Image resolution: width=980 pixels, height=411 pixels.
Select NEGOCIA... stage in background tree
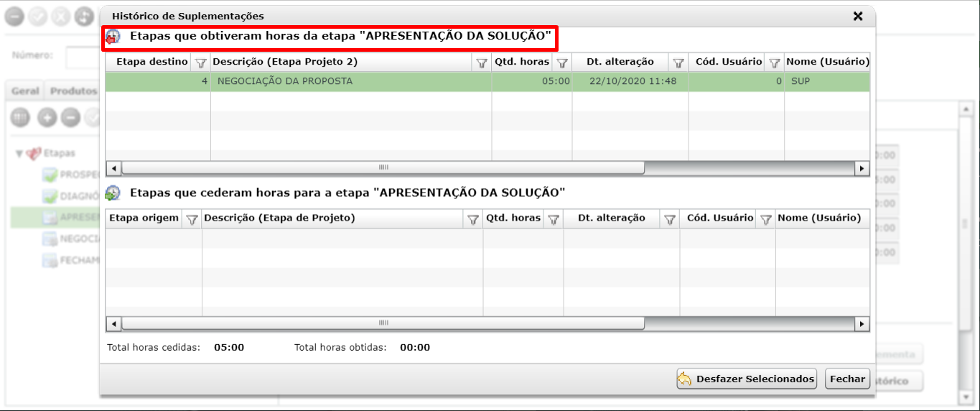click(70, 239)
